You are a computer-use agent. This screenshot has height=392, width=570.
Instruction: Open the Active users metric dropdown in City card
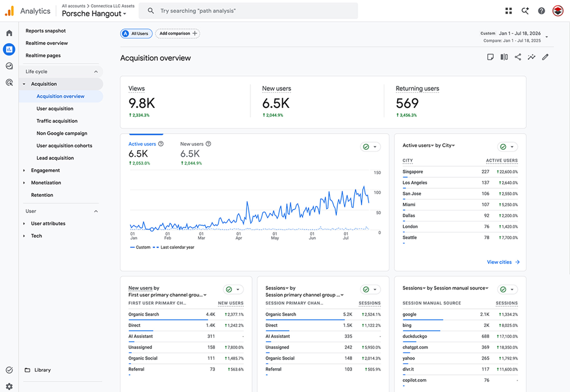(418, 145)
